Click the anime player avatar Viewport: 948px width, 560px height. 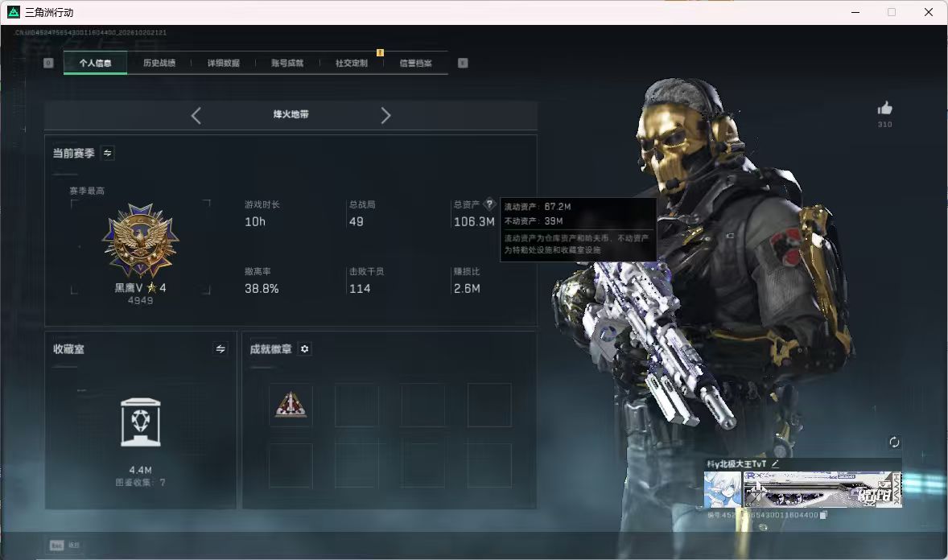(x=723, y=489)
